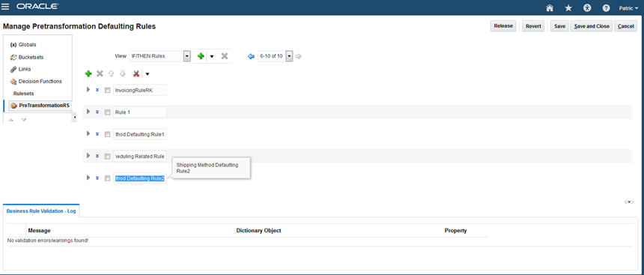The width and height of the screenshot is (644, 275).
Task: Click Save and Close button
Action: (x=592, y=26)
